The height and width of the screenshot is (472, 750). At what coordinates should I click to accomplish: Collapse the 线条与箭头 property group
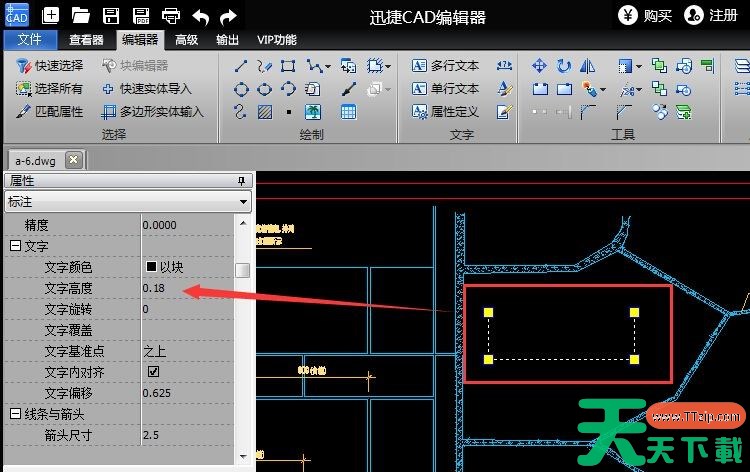click(15, 414)
